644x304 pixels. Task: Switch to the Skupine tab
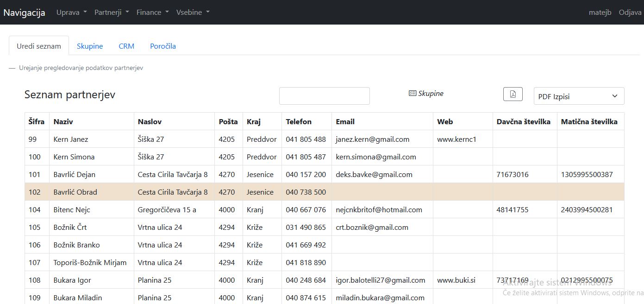tap(90, 46)
